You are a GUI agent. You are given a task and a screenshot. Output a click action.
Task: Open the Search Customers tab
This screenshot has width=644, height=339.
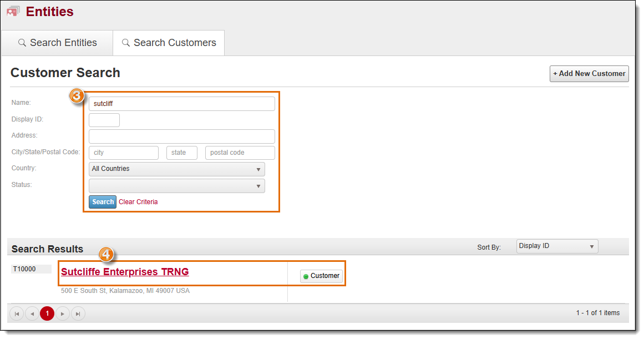169,43
